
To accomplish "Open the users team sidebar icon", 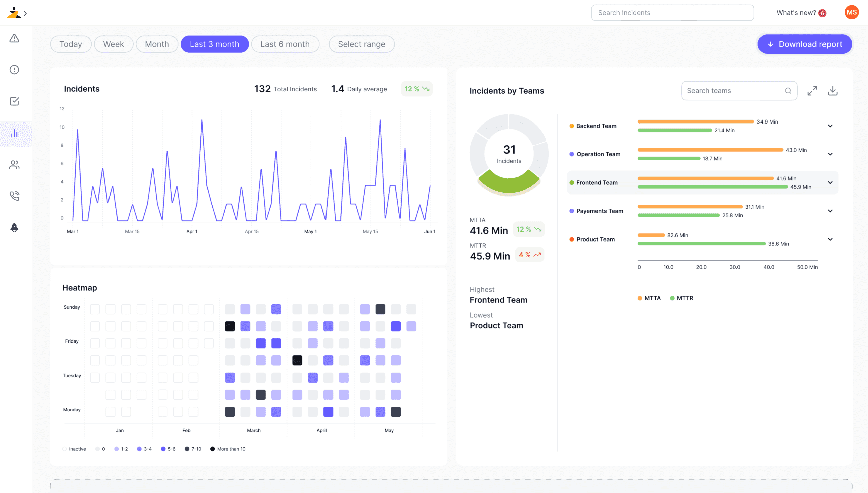I will 14,165.
